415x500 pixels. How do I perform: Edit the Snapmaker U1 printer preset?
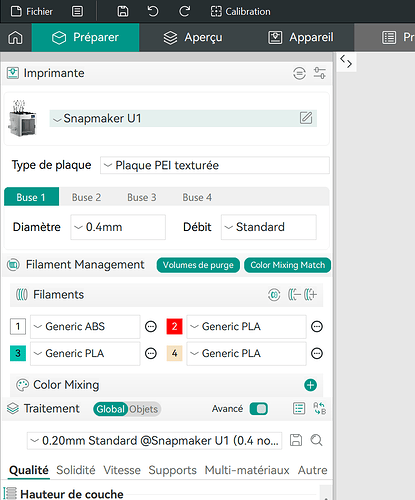tap(306, 118)
